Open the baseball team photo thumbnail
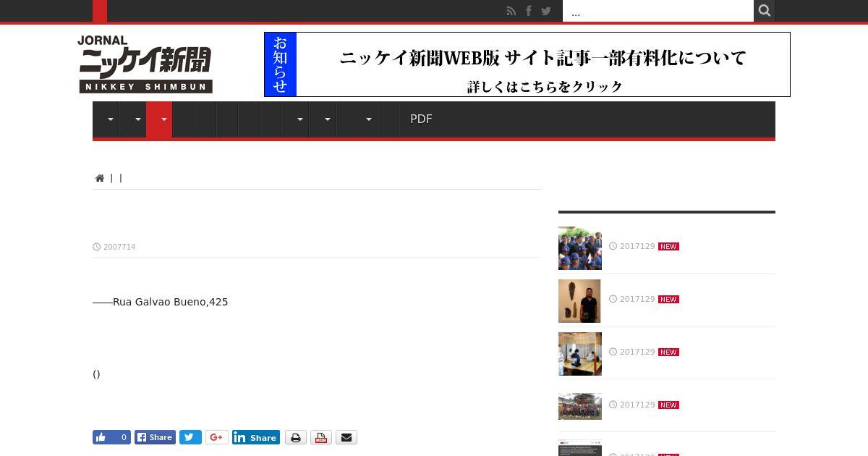 pyautogui.click(x=579, y=248)
